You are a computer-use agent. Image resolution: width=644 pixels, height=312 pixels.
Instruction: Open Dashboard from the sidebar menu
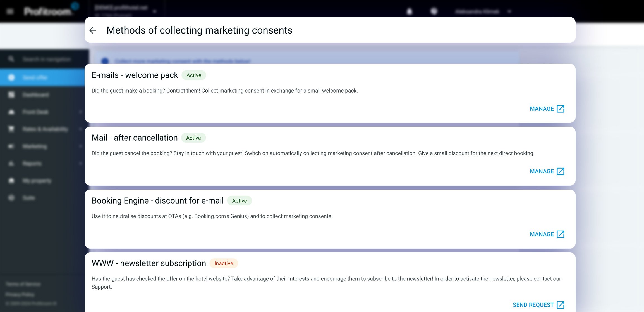[x=36, y=95]
